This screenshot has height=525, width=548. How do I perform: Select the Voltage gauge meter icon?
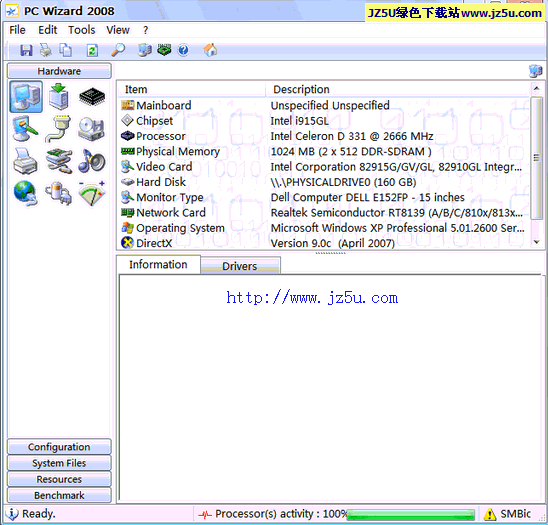coord(92,193)
